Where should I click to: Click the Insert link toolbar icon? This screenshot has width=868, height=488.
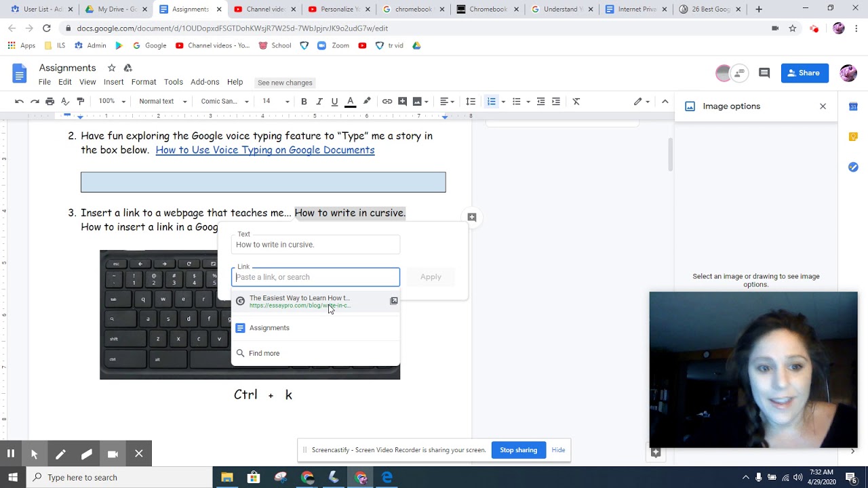[x=387, y=102]
